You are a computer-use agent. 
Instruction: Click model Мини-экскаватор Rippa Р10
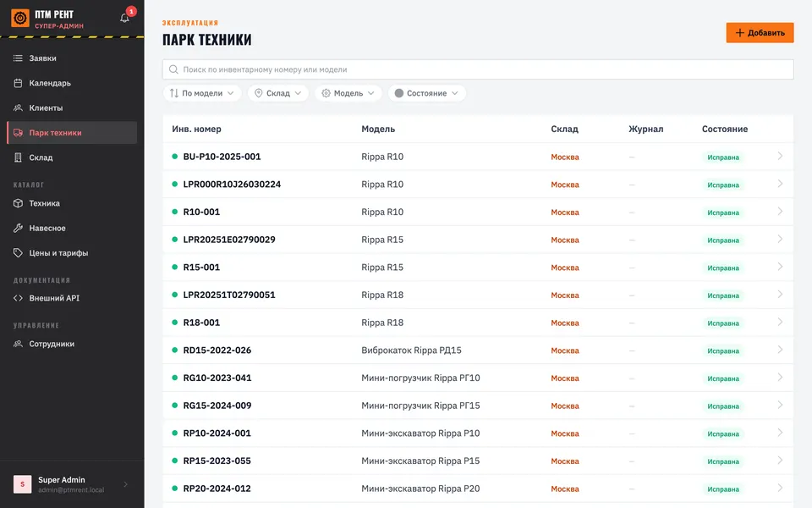tap(420, 433)
